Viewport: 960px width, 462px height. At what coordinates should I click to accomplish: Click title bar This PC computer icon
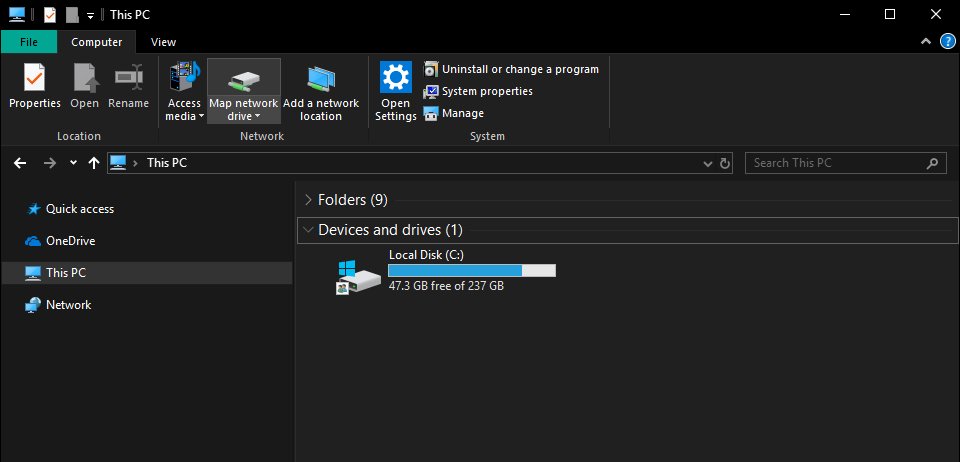(x=17, y=14)
